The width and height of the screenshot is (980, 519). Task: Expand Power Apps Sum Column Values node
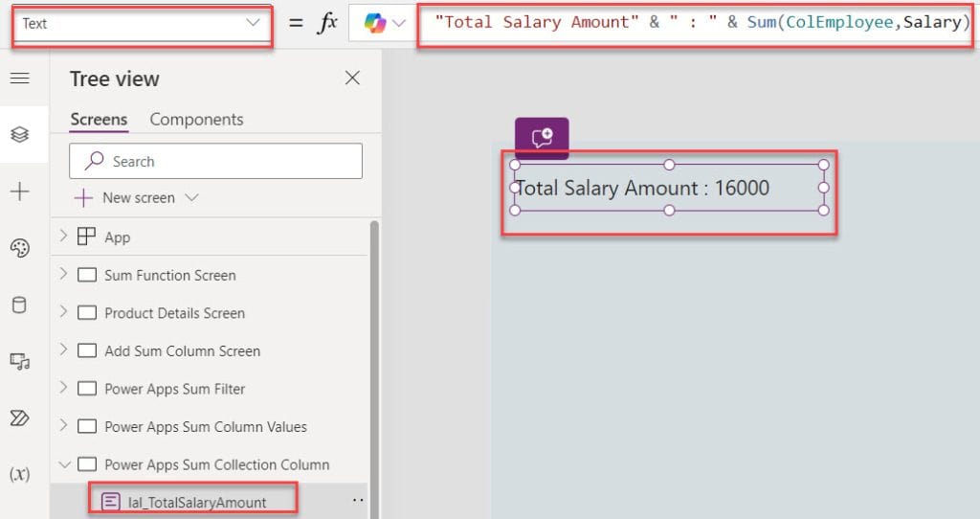point(63,425)
